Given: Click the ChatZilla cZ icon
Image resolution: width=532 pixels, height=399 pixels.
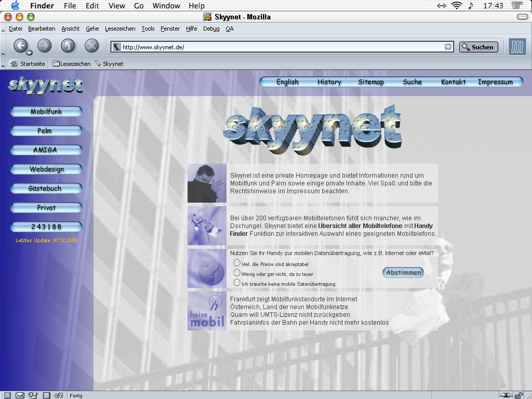Looking at the screenshot, I should click(59, 395).
